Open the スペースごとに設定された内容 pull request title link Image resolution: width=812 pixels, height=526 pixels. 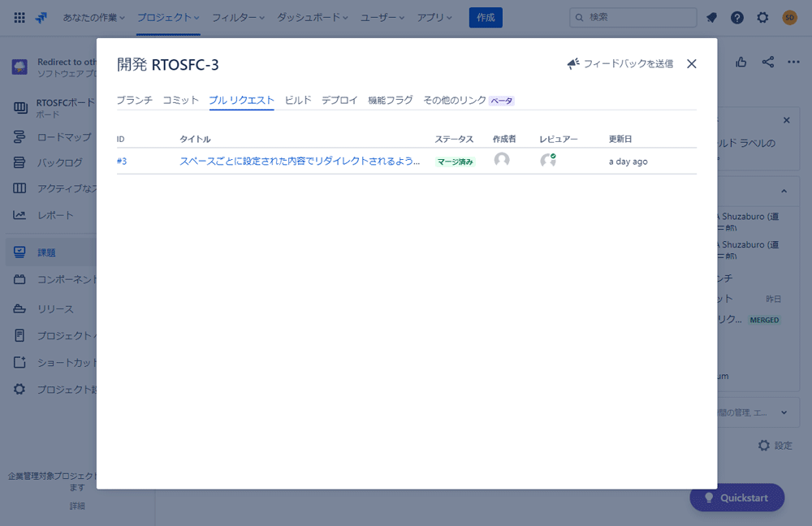pyautogui.click(x=300, y=161)
